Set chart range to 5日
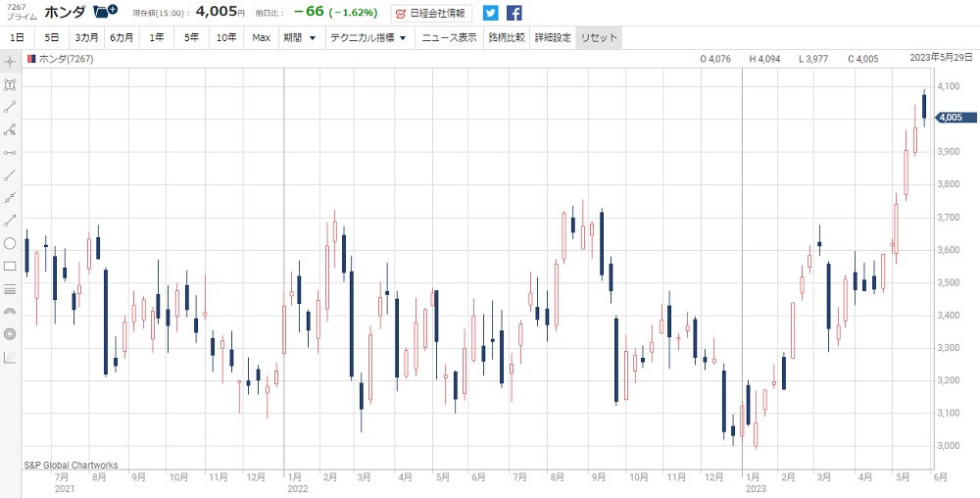Viewport: 980px width, 498px height. [52, 37]
